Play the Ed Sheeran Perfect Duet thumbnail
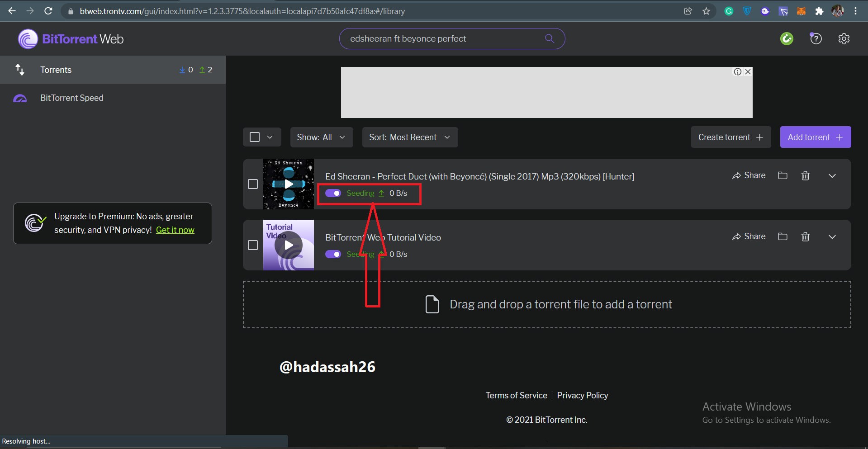This screenshot has width=868, height=449. tap(289, 184)
